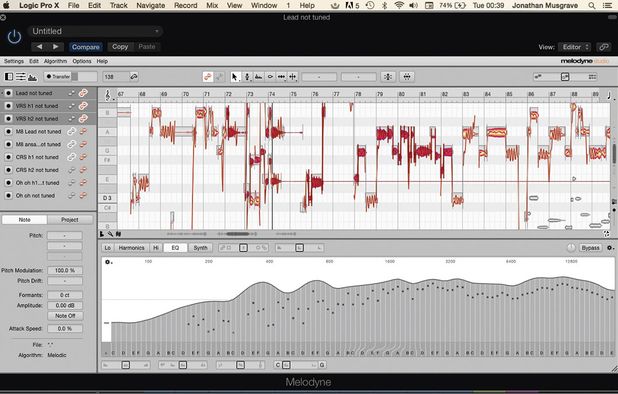Click the Correct Pitch macro icon
Viewport: 618px width, 394px height.
click(x=388, y=77)
